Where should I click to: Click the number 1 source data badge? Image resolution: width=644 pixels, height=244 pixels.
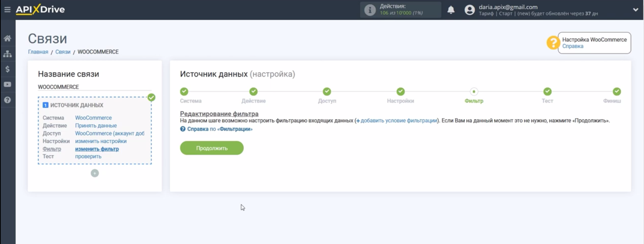point(45,105)
